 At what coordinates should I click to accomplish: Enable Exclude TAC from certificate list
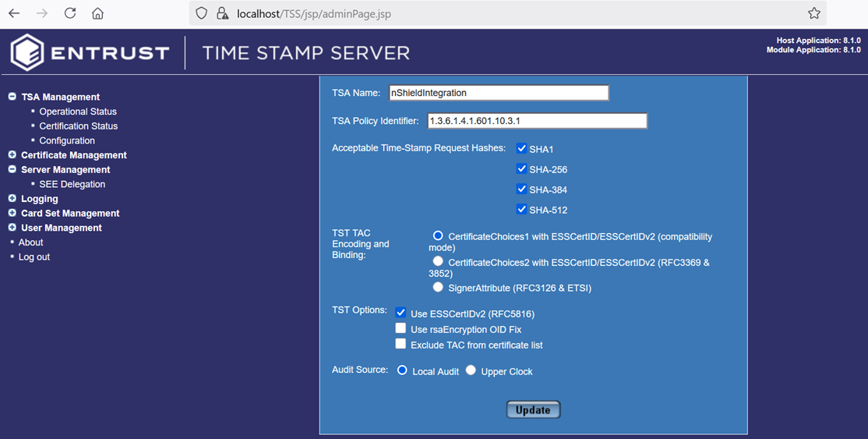(400, 344)
